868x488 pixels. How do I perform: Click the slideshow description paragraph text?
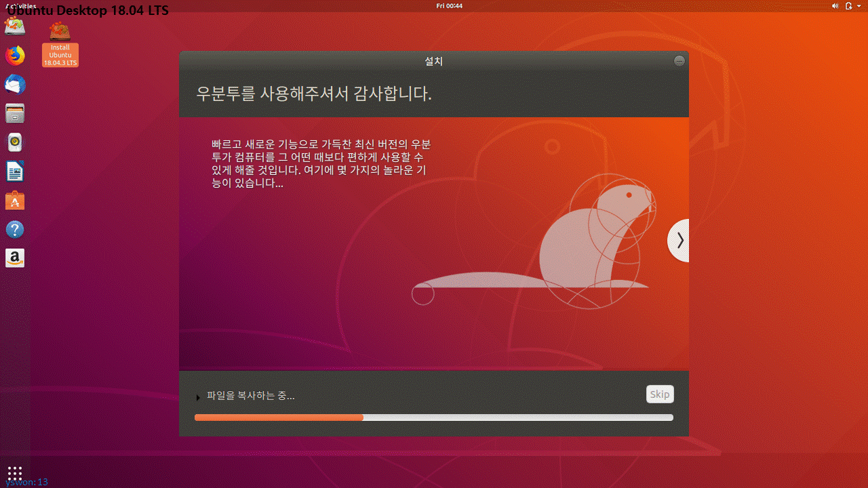[321, 164]
